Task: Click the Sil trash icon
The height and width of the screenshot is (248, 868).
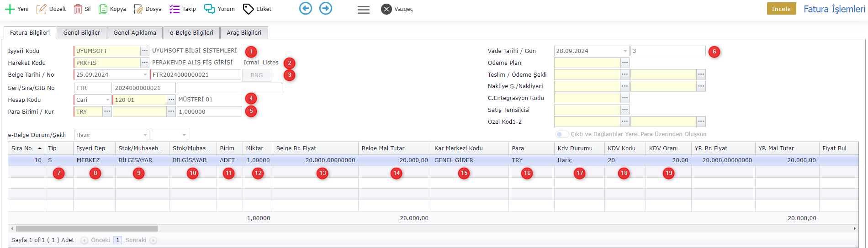Action: tap(78, 9)
